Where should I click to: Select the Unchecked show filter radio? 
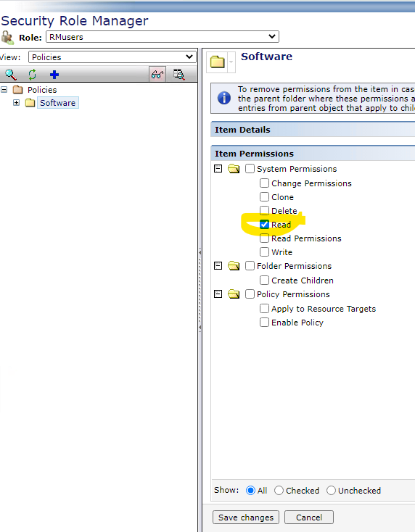click(x=331, y=490)
